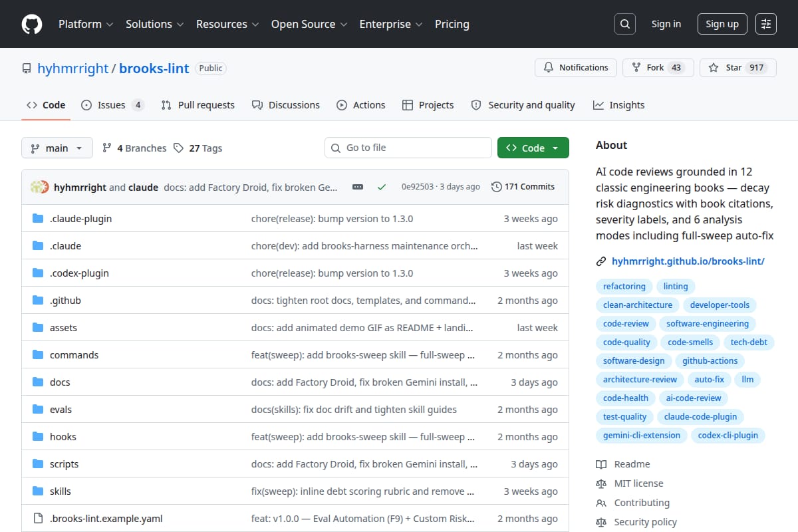Open the Actions tab
The height and width of the screenshot is (532, 798).
[361, 105]
